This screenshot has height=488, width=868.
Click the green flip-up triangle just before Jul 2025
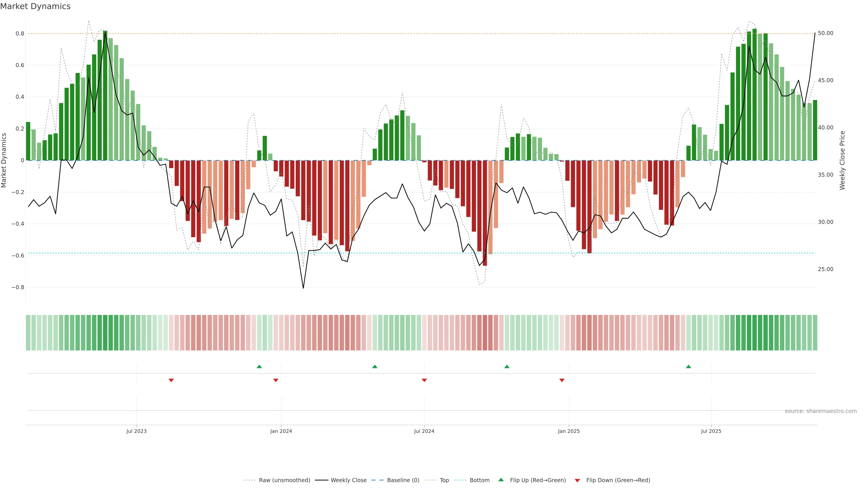tap(688, 366)
